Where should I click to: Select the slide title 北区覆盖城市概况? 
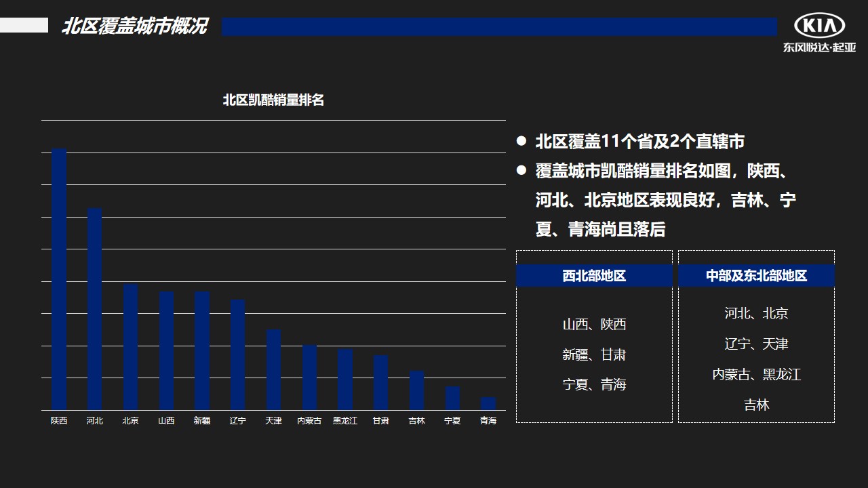point(134,26)
